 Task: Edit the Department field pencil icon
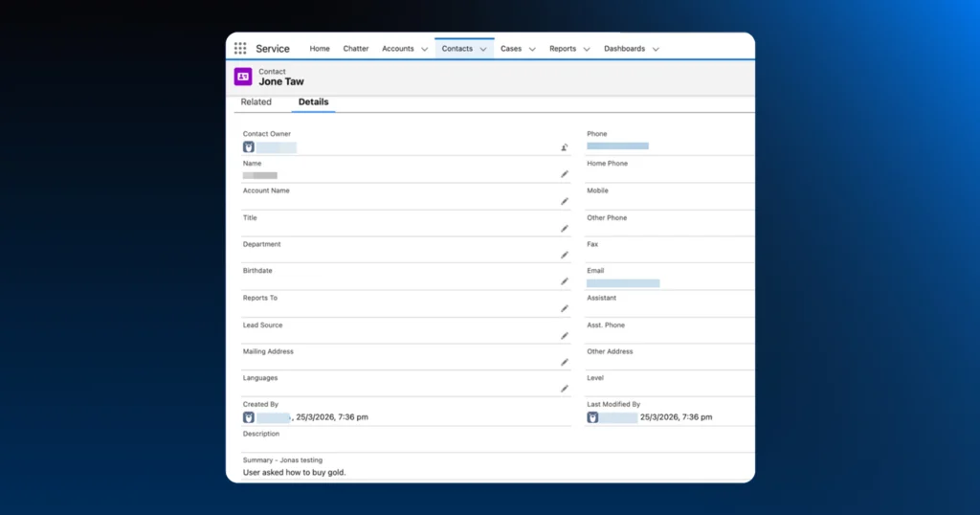(x=565, y=255)
